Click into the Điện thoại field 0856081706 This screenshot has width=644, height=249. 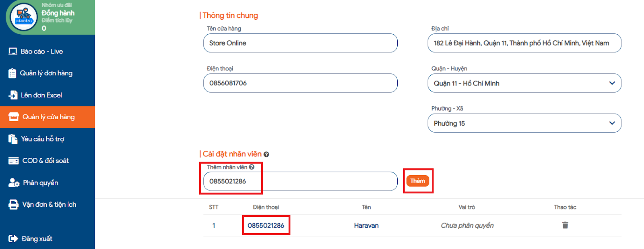tap(300, 83)
